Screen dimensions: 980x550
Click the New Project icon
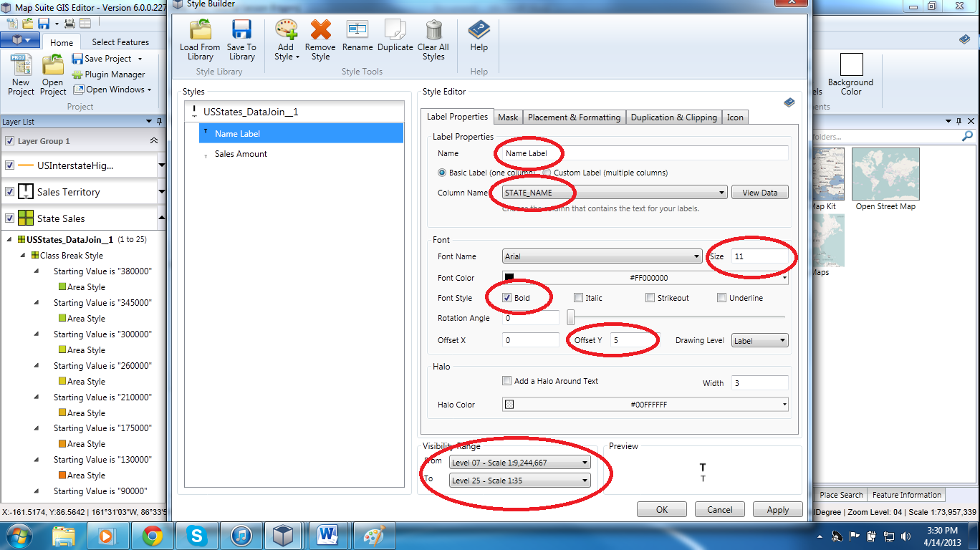(21, 66)
